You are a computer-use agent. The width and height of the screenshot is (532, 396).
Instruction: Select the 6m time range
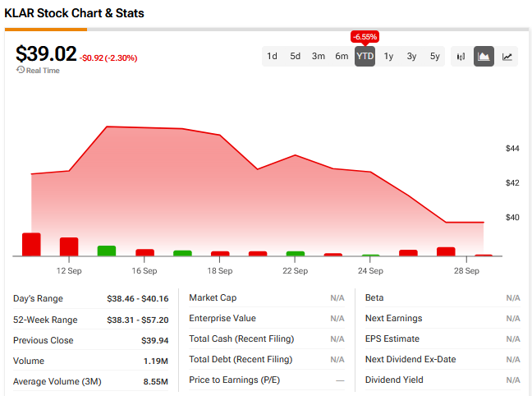pyautogui.click(x=342, y=57)
